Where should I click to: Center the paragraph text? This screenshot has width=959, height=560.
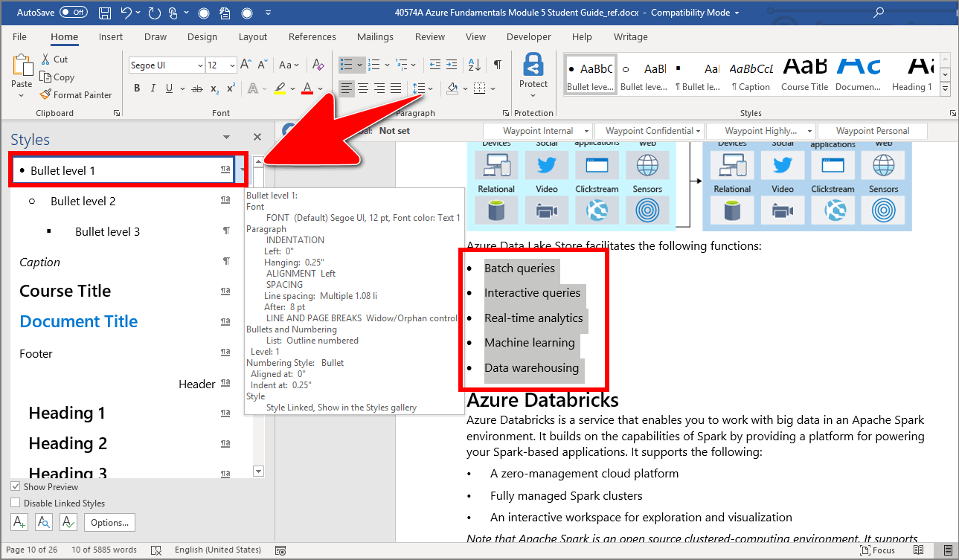(x=363, y=88)
